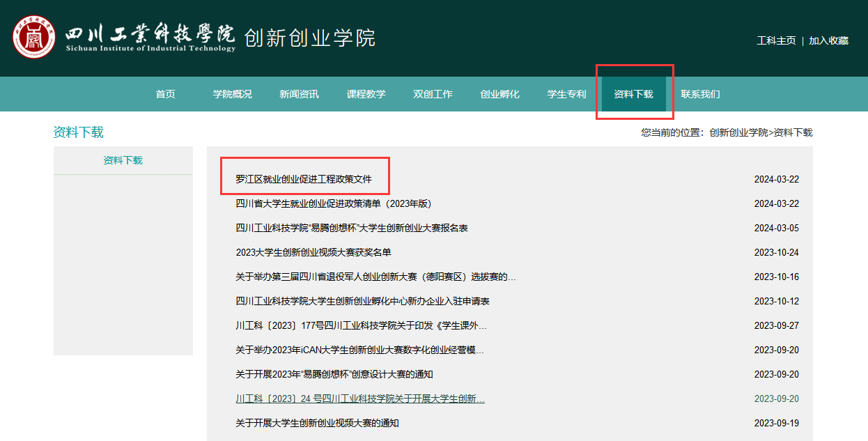Click the active 资料下载 navigation tab
The height and width of the screenshot is (441, 868).
(x=633, y=94)
